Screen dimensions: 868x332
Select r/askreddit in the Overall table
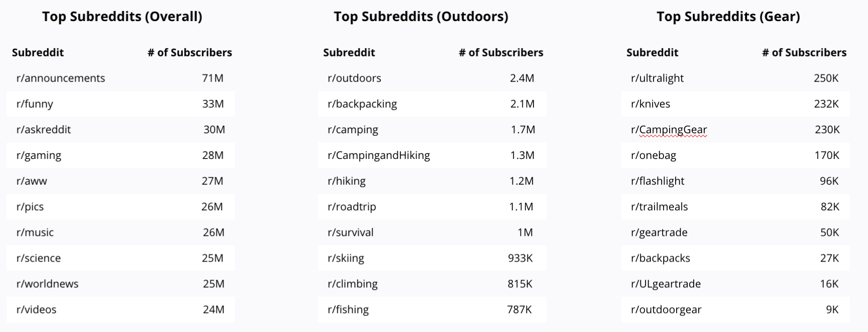click(43, 130)
